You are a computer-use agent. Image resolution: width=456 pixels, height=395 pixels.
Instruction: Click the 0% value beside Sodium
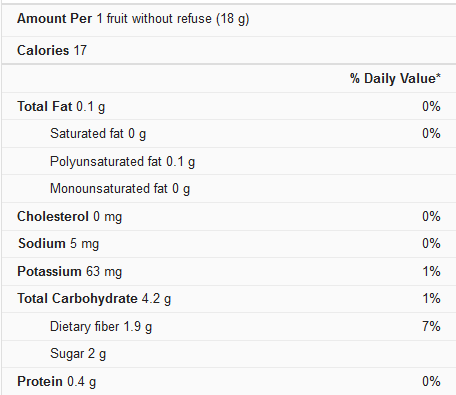pos(431,243)
